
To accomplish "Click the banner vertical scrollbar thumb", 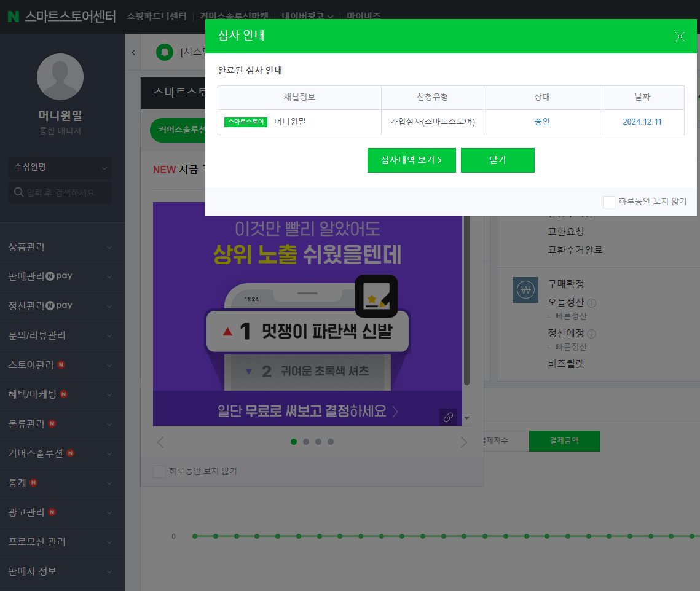I will coord(466,300).
